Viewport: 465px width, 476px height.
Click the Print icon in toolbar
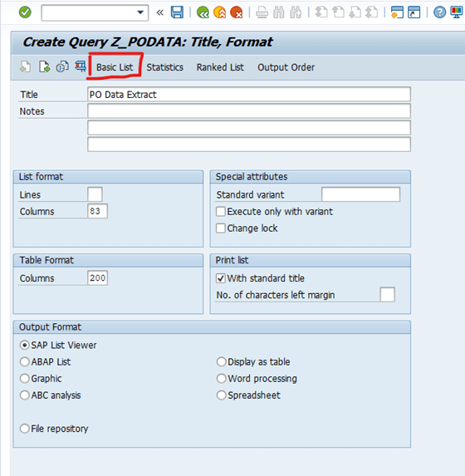[x=262, y=12]
